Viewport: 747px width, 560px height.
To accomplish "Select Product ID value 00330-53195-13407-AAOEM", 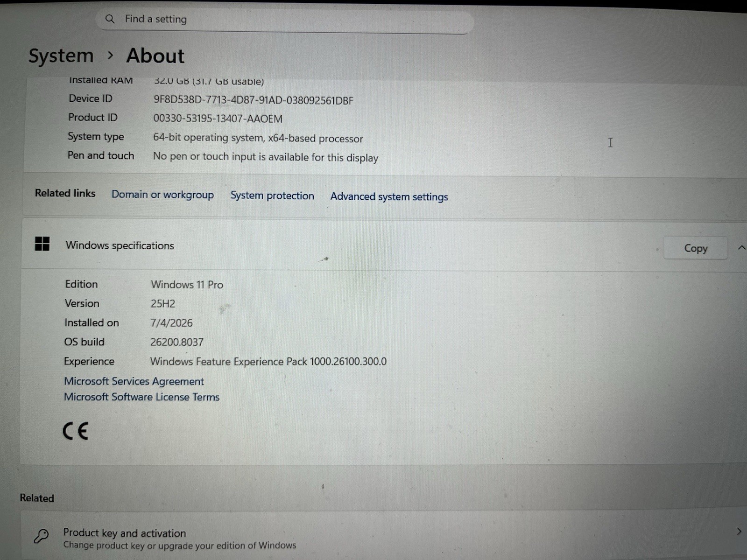I will (x=218, y=119).
